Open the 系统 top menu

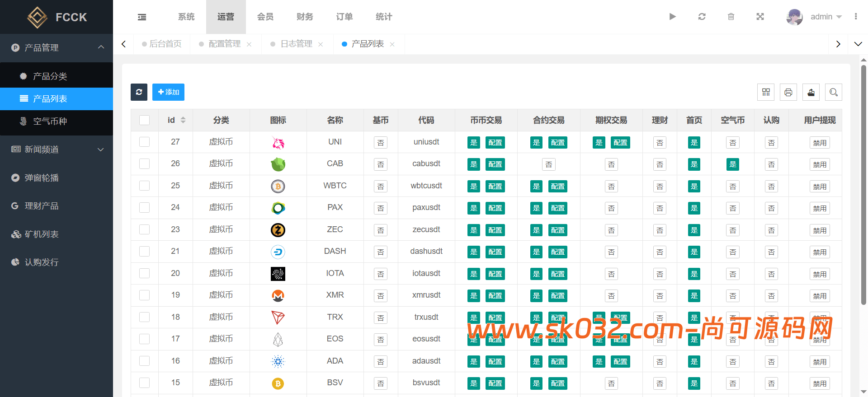[x=186, y=17]
